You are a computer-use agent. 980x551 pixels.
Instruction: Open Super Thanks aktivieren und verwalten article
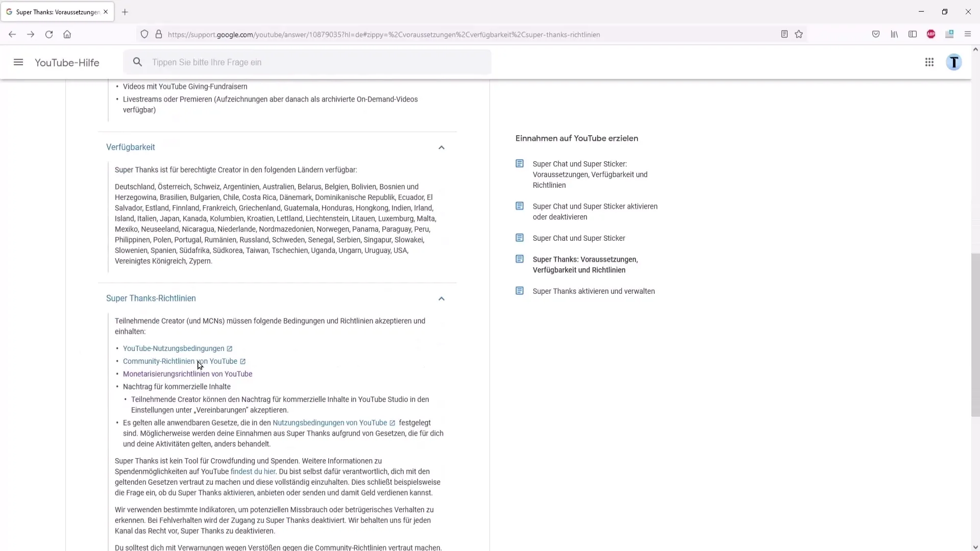[x=594, y=291]
